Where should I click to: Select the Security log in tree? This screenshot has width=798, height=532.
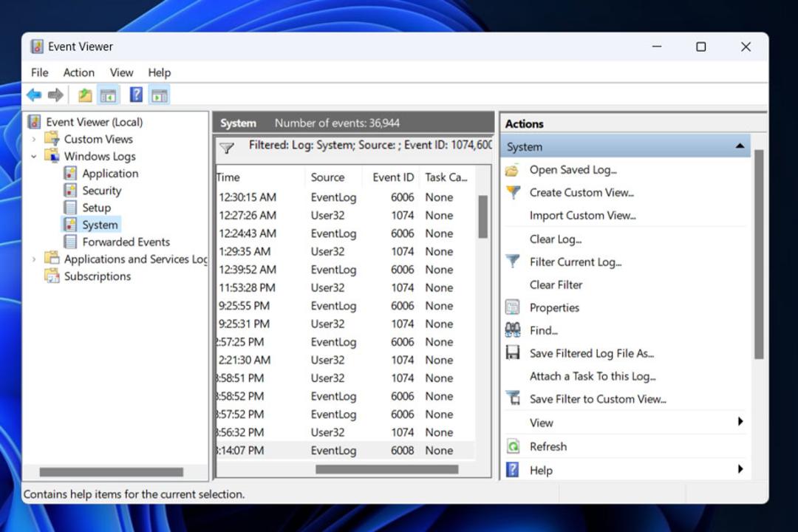click(102, 191)
